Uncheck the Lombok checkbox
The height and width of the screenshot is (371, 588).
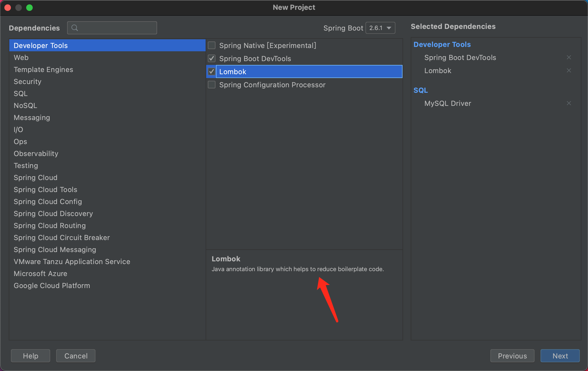click(212, 71)
